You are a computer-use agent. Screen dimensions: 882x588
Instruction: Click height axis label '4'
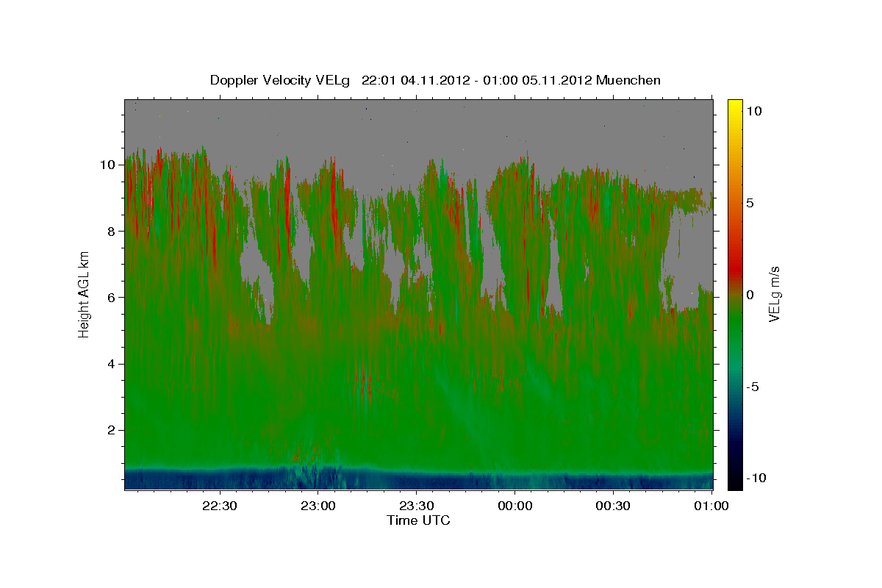112,363
